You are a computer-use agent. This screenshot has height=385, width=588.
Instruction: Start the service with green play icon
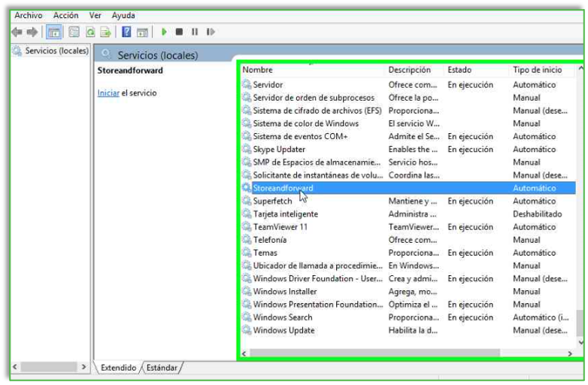[x=164, y=32]
